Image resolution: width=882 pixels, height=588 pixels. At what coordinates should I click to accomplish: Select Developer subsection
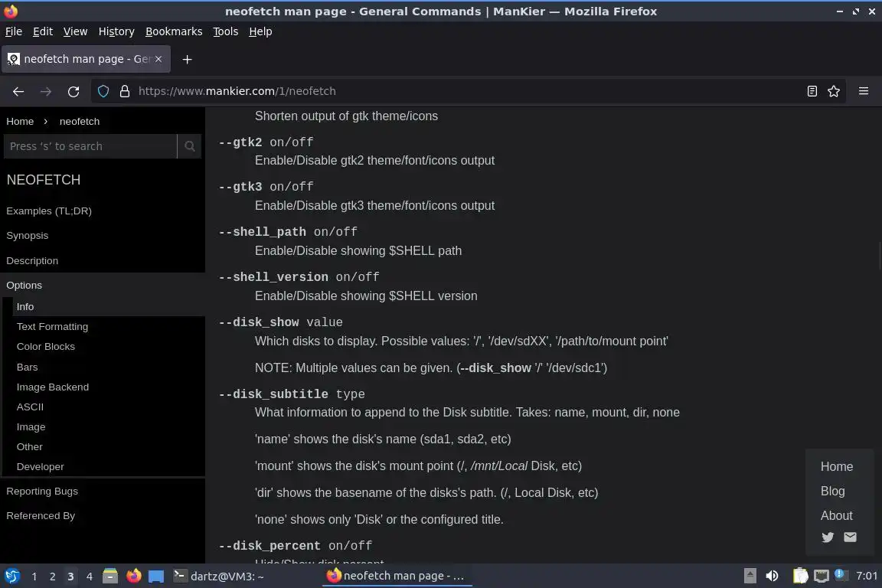point(40,467)
